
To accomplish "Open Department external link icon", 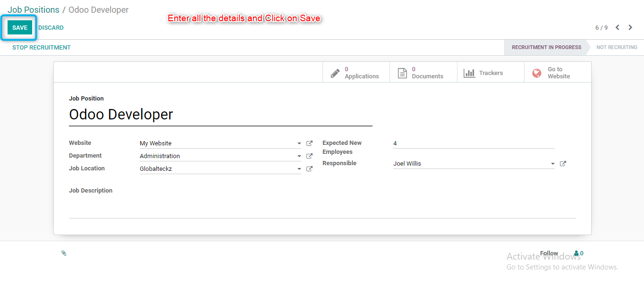I will [x=309, y=156].
